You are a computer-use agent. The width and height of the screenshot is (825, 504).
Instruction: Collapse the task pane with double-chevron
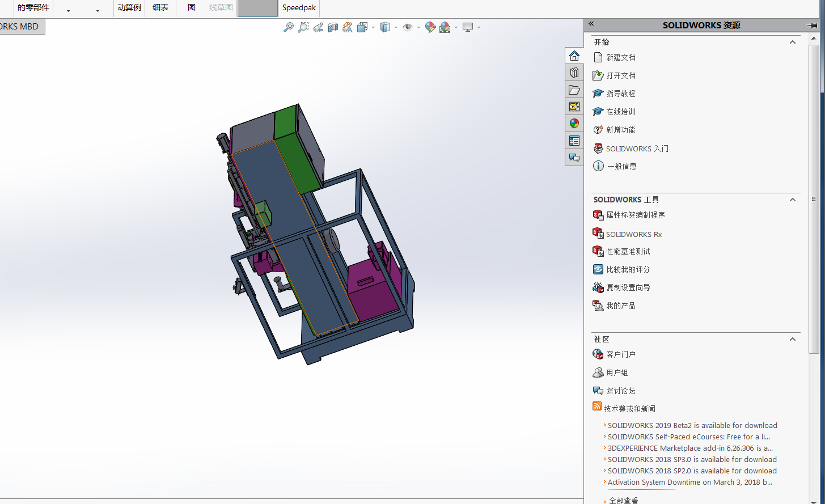point(591,24)
